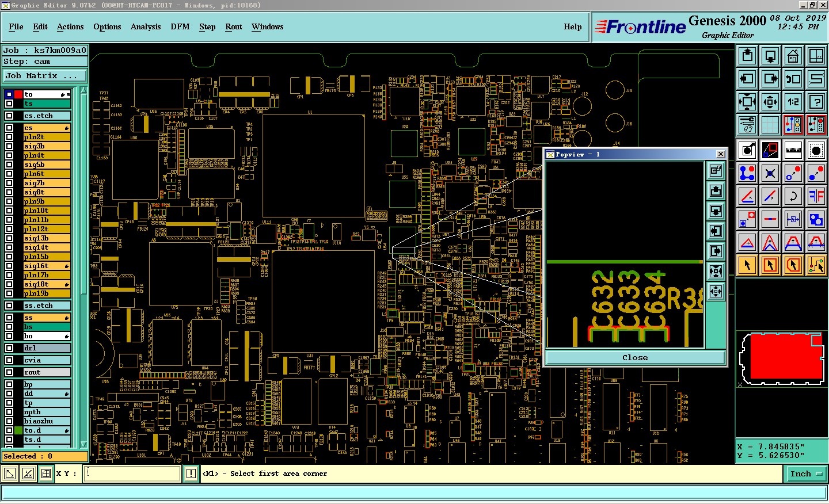
Task: Toggle the checkbox for layer pln2t
Action: coord(9,137)
